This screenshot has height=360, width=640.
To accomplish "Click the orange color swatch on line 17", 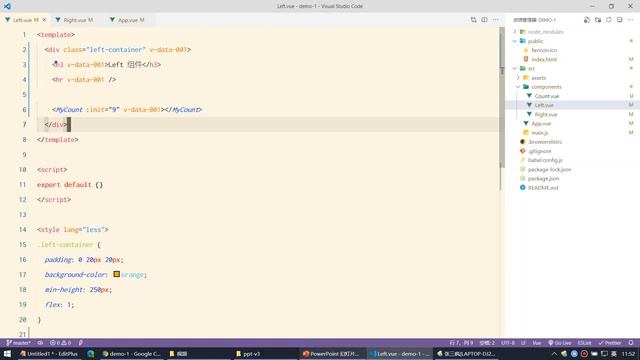I will pos(116,274).
